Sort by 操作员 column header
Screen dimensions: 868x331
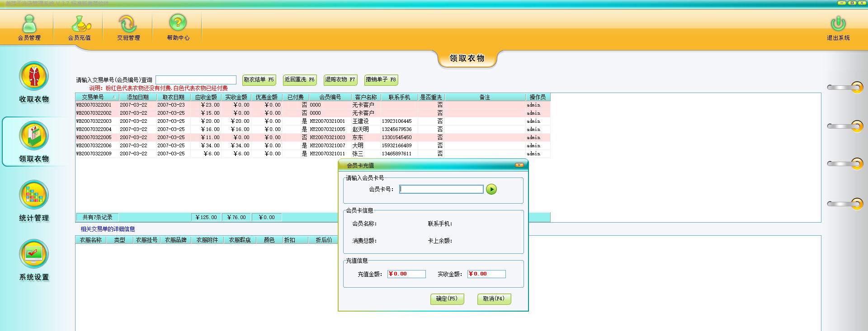(x=538, y=97)
